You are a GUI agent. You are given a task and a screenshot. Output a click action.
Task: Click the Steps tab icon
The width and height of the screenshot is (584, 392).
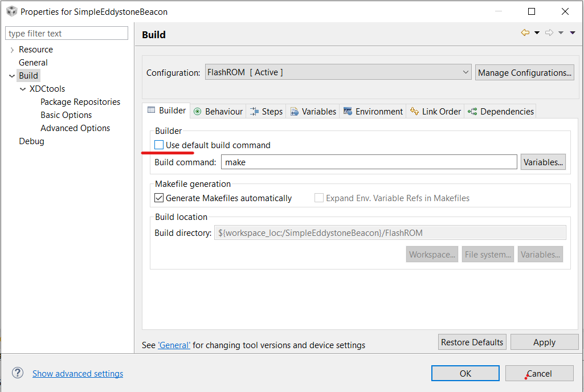[x=254, y=112]
